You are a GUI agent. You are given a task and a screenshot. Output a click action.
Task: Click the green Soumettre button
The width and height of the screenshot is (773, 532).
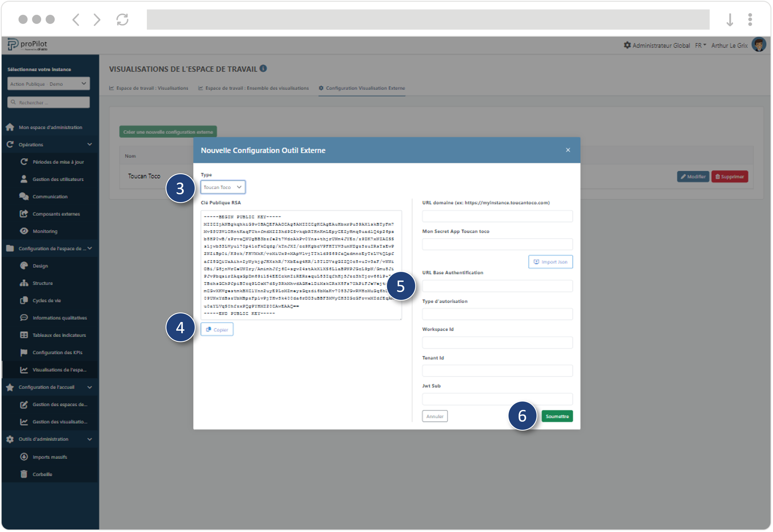(557, 416)
